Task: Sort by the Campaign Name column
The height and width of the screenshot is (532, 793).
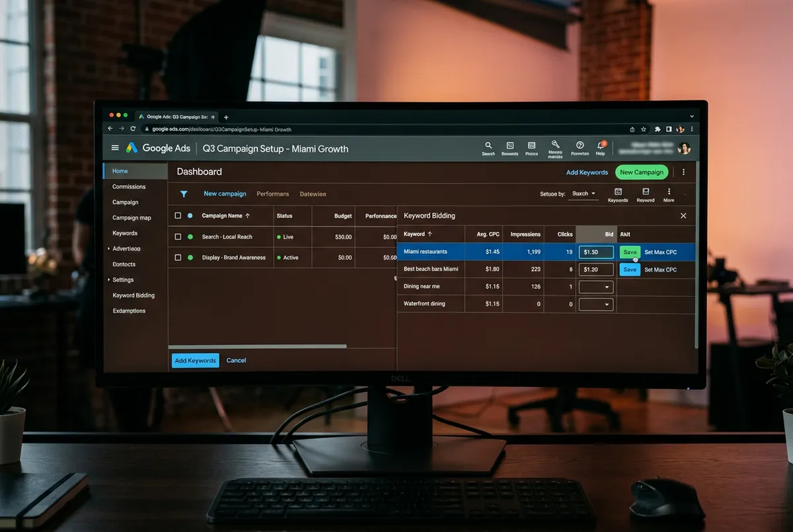Action: point(226,215)
